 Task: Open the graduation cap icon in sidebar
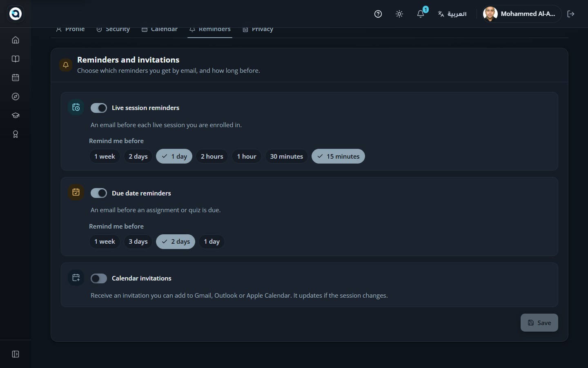pos(16,115)
